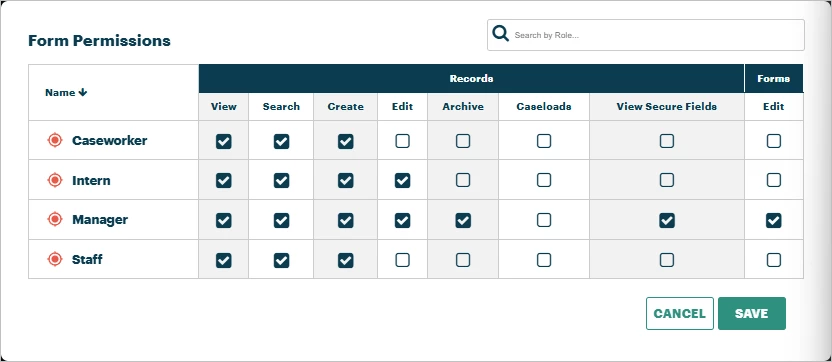
Task: Enable Intern View Secure Fields
Action: pos(666,180)
